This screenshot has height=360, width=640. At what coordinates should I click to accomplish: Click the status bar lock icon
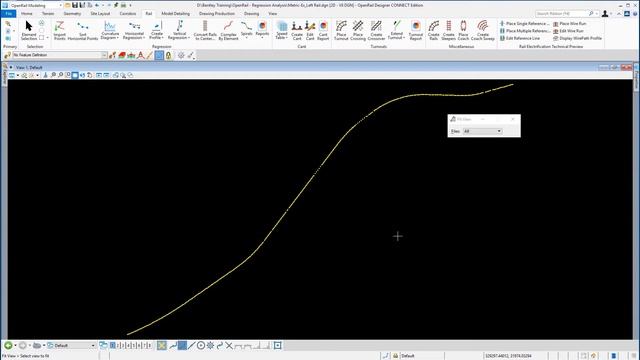[x=395, y=356]
